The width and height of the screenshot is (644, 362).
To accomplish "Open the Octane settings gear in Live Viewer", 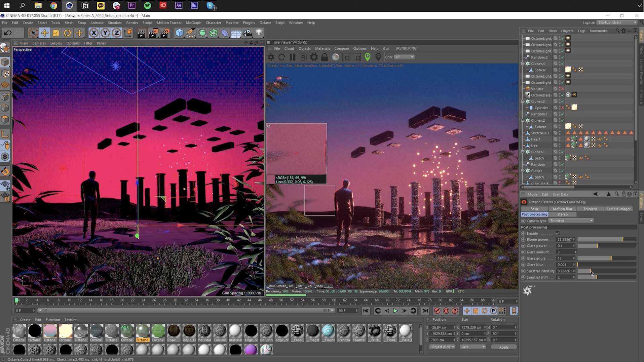I will (x=313, y=57).
